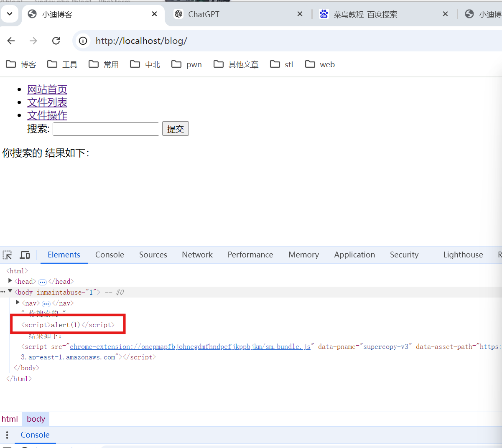Switch to the Elements panel tab
Viewport: 502px width, 448px height.
(x=64, y=255)
